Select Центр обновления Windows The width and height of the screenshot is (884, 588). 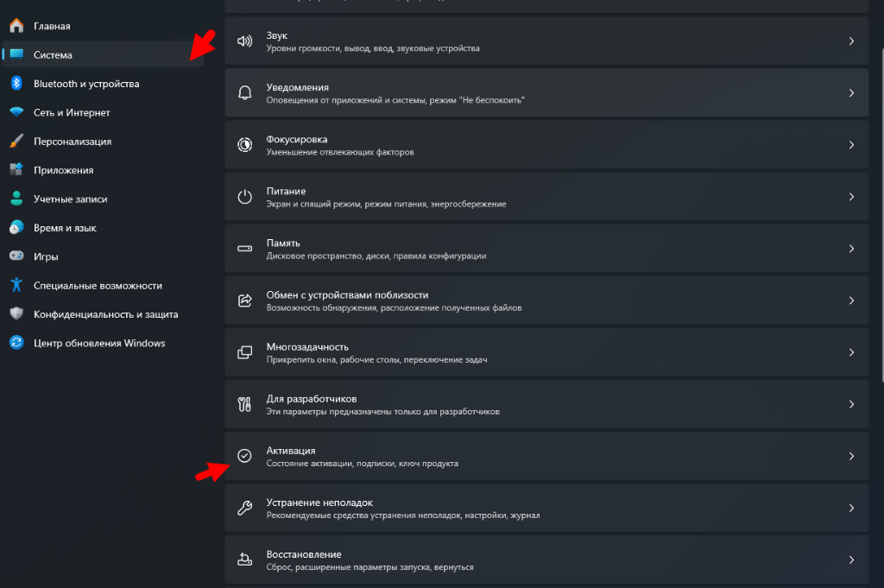click(99, 343)
